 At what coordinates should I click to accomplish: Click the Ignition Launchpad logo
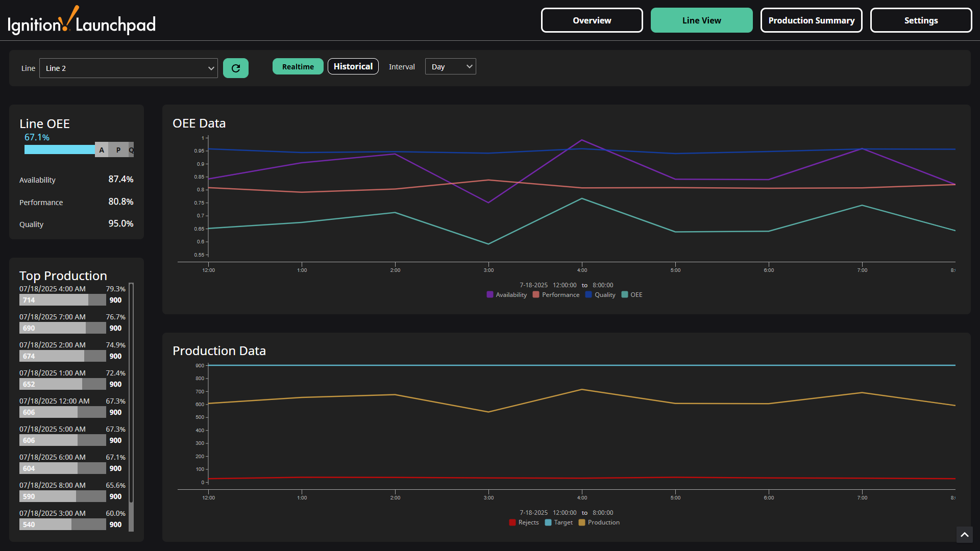pyautogui.click(x=82, y=20)
